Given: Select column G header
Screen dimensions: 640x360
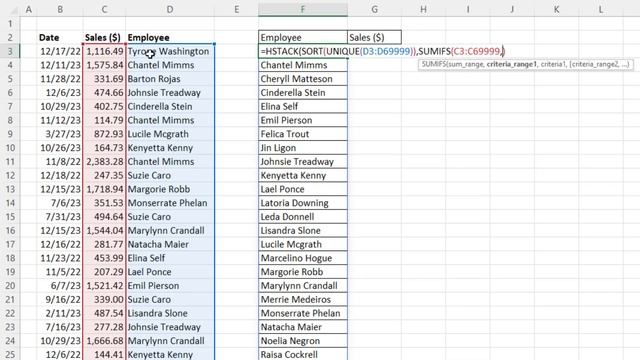Looking at the screenshot, I should [374, 9].
